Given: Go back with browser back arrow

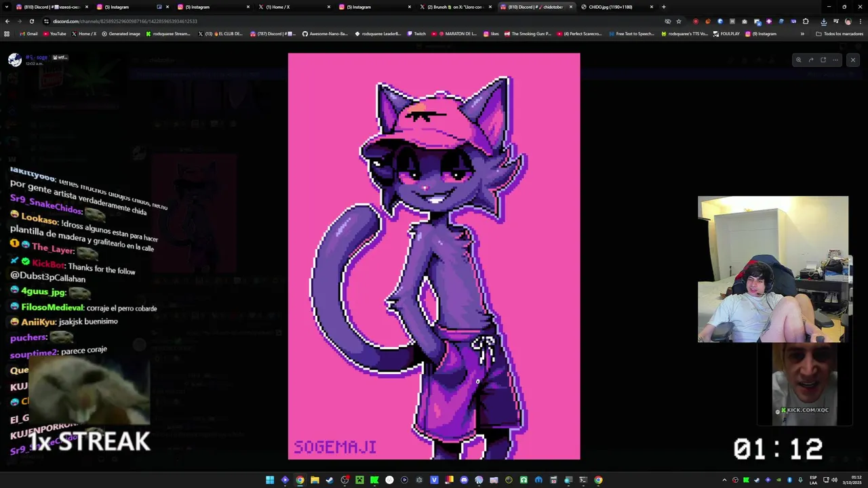Looking at the screenshot, I should click(x=7, y=21).
